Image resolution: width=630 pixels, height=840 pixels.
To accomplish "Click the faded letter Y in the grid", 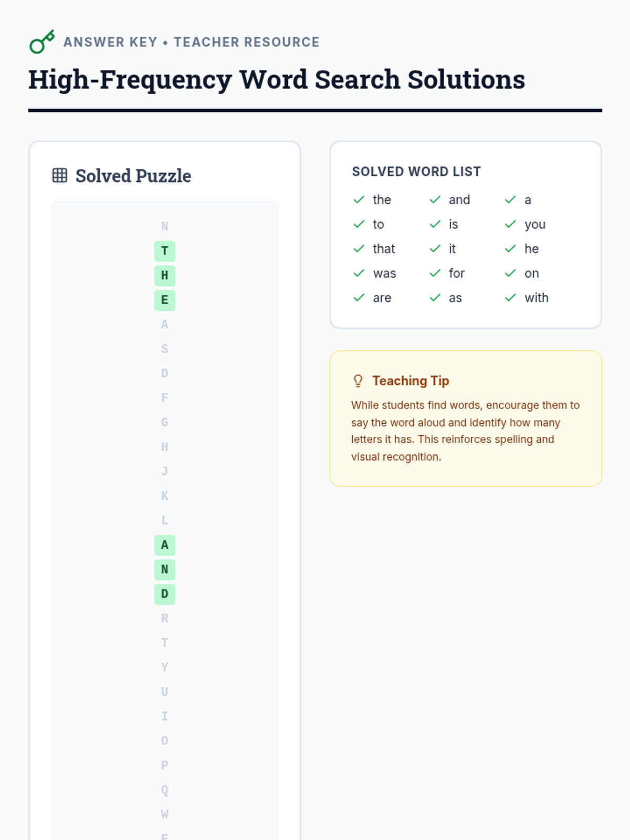I will tap(165, 667).
